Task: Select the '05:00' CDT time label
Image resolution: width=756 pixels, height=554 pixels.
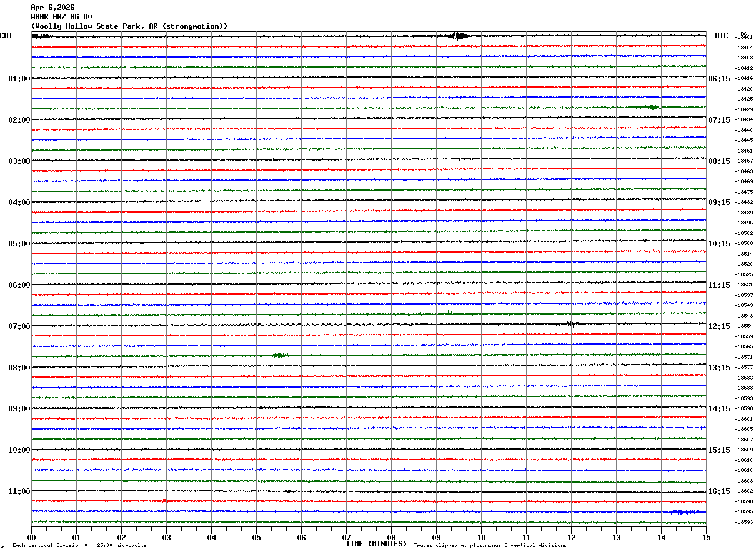Action: coord(19,244)
